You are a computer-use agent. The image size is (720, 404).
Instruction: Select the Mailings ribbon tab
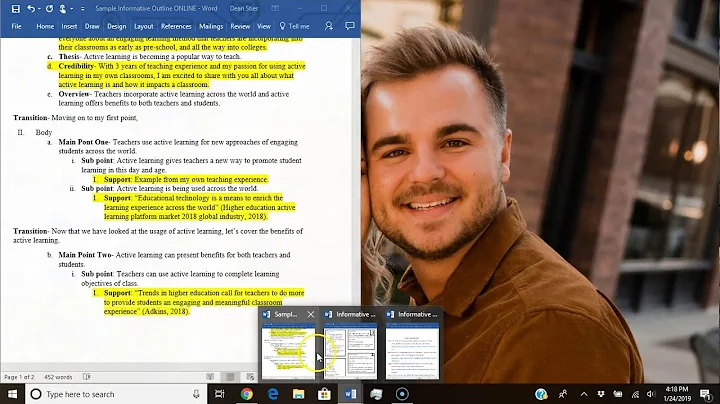coord(211,26)
